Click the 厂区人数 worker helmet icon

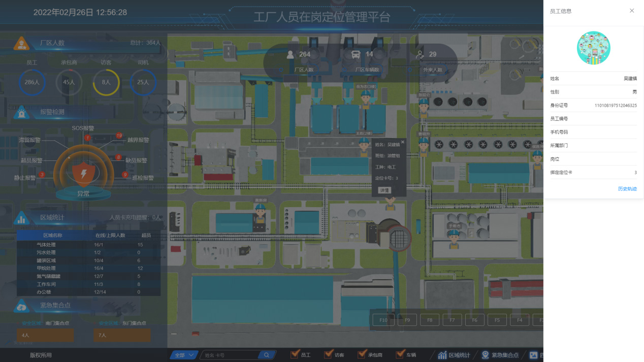point(21,43)
